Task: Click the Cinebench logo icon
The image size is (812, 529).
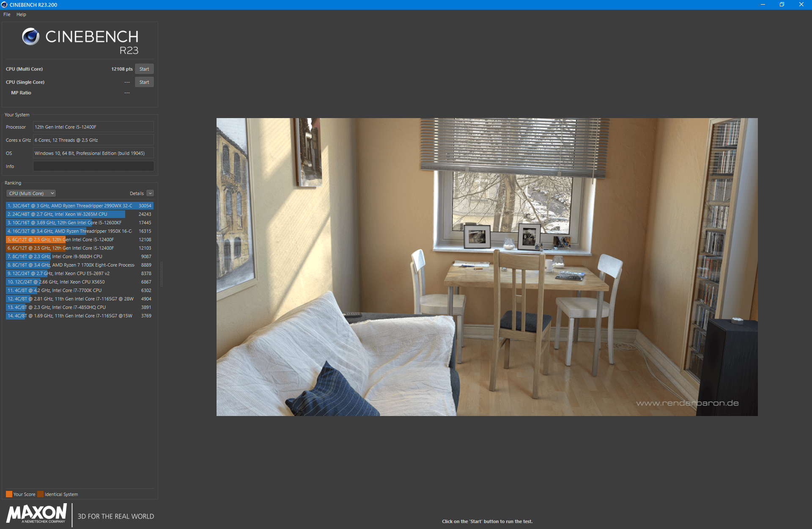Action: pos(30,37)
